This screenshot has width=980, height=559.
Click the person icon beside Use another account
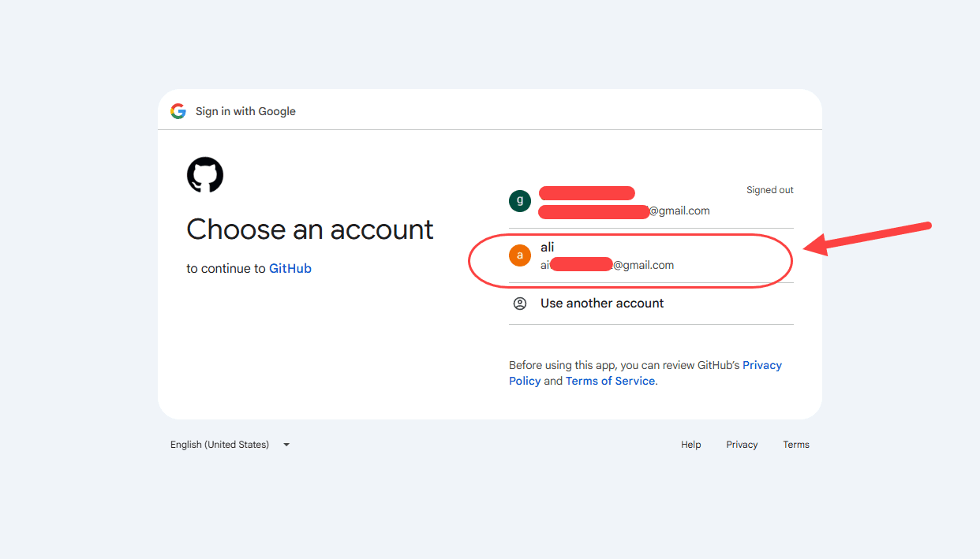point(520,304)
